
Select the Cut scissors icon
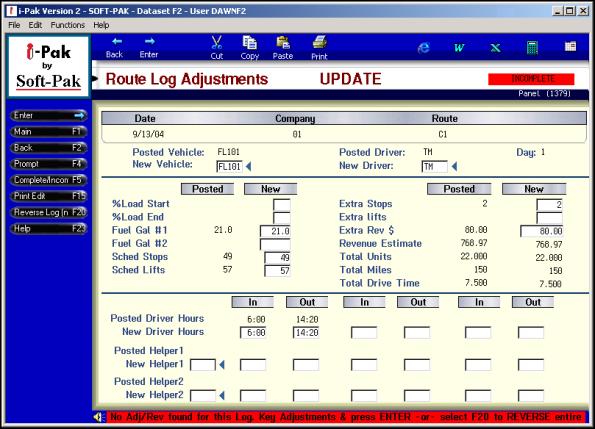click(217, 42)
